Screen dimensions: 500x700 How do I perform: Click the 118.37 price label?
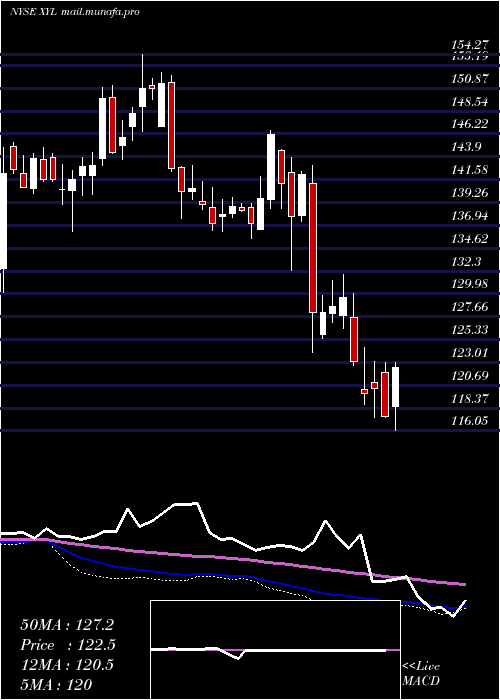coord(469,400)
